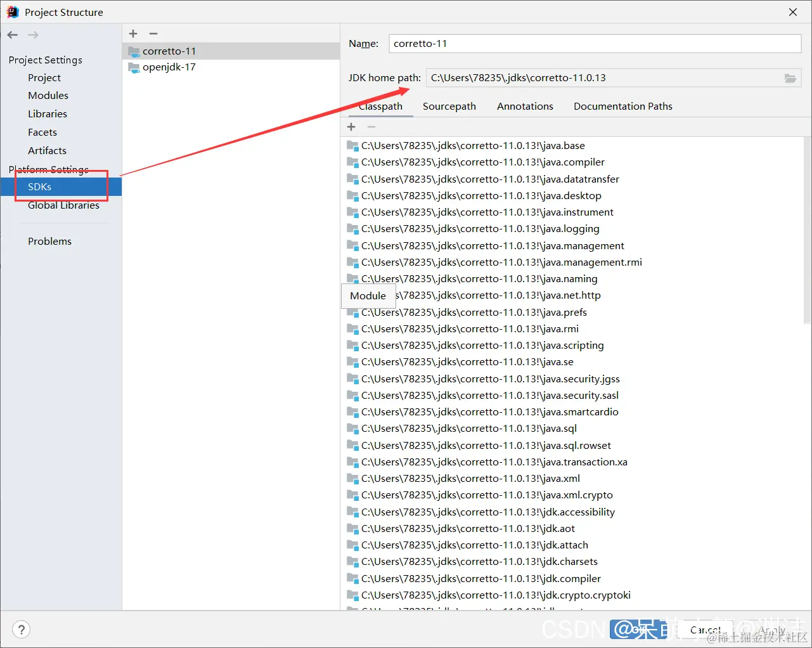Select the java.instrument classpath entry
Screen dimensions: 812x648
487,212
